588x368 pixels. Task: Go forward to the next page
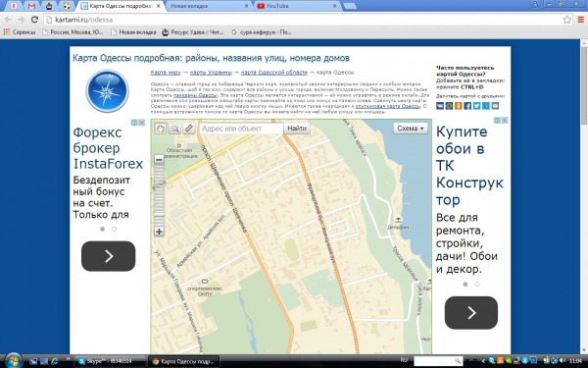pos(22,20)
